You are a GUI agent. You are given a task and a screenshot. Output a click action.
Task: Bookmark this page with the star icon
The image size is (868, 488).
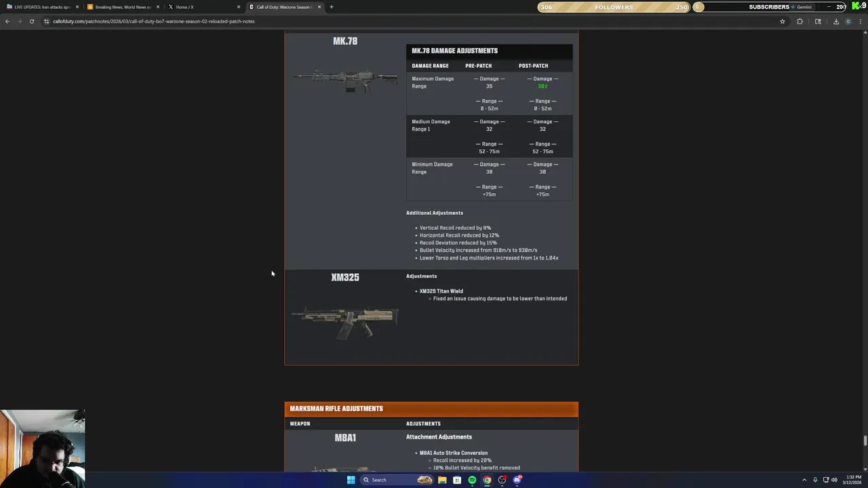click(782, 21)
